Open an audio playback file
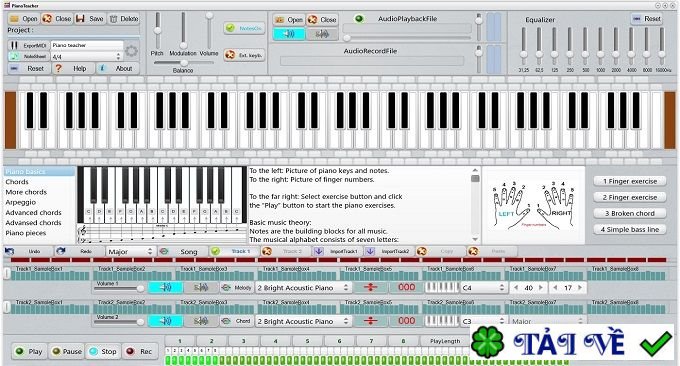680x366 pixels. [288, 20]
